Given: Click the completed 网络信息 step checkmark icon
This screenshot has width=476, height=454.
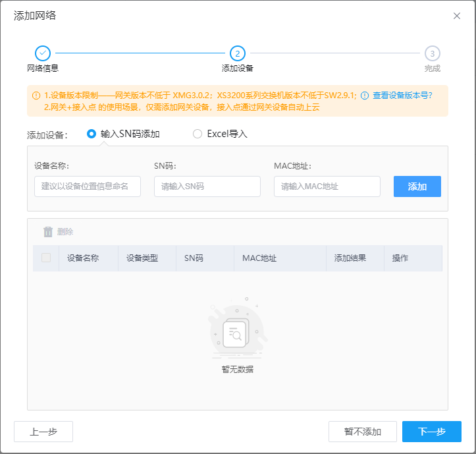Looking at the screenshot, I should point(42,53).
